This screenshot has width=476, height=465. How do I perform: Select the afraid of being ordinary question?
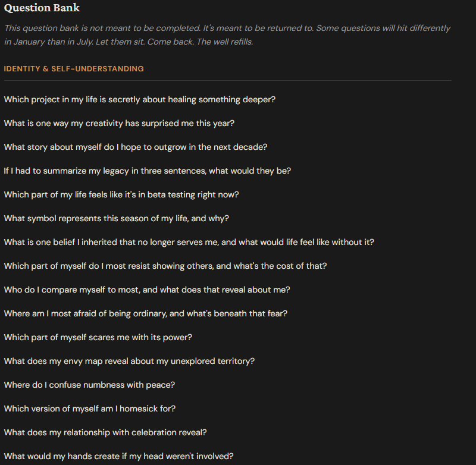[x=145, y=313]
